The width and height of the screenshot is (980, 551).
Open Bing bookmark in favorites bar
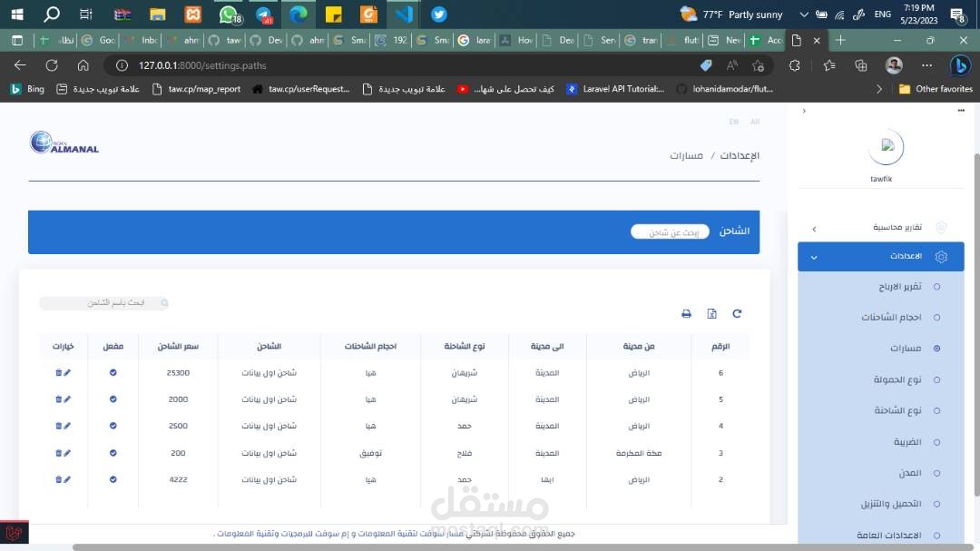coord(27,89)
